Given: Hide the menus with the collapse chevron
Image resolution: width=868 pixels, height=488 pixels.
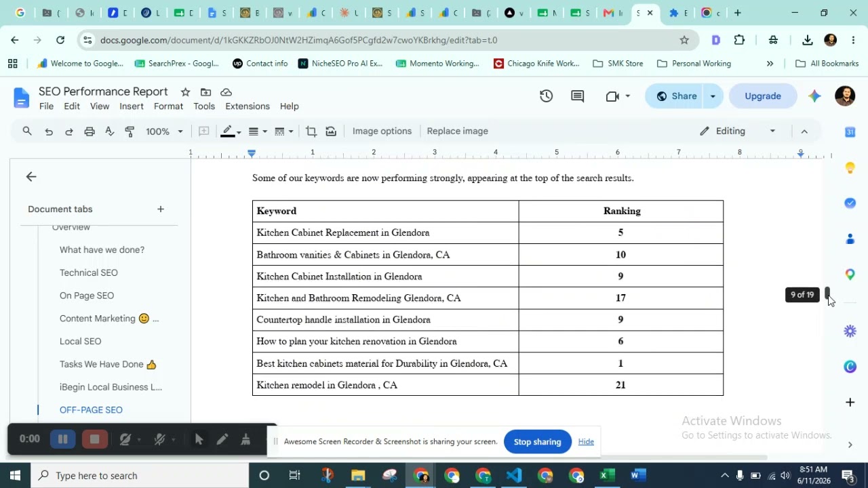Looking at the screenshot, I should tap(804, 131).
